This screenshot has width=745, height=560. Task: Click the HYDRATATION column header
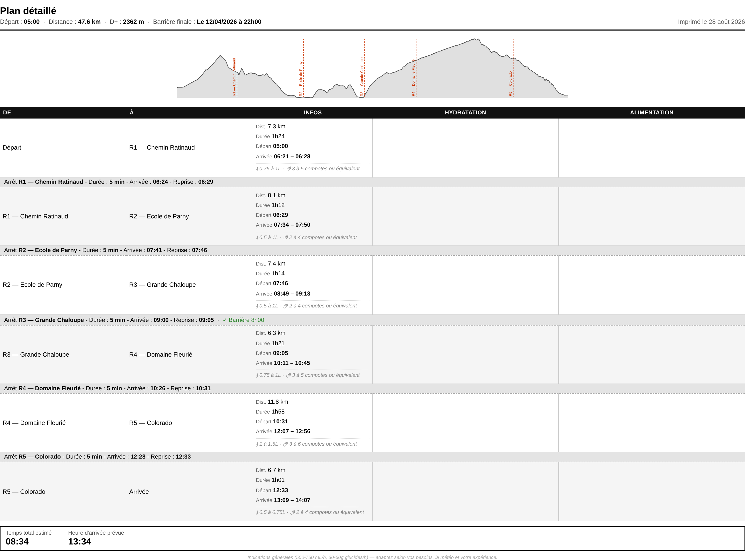tap(465, 113)
